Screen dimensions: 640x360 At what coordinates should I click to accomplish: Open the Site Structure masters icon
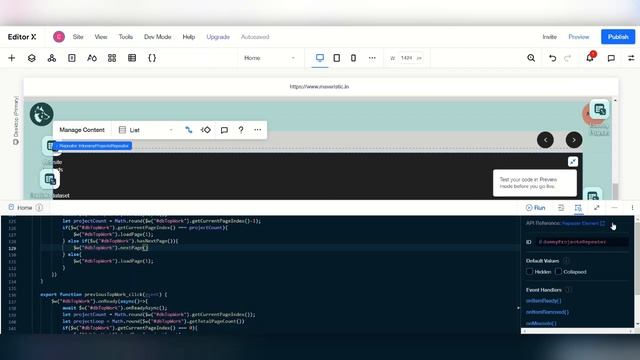coord(51,58)
